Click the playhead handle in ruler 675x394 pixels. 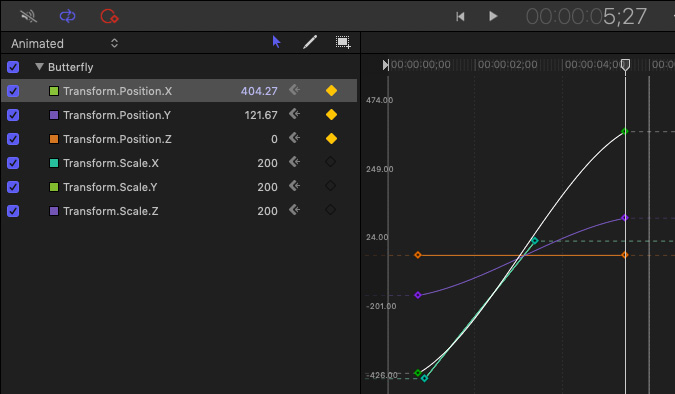click(x=625, y=65)
